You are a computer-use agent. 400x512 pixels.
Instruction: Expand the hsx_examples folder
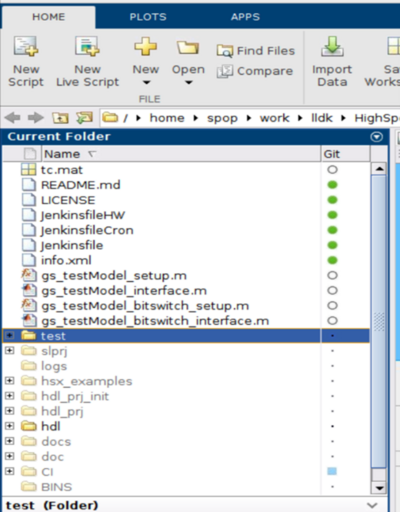10,381
